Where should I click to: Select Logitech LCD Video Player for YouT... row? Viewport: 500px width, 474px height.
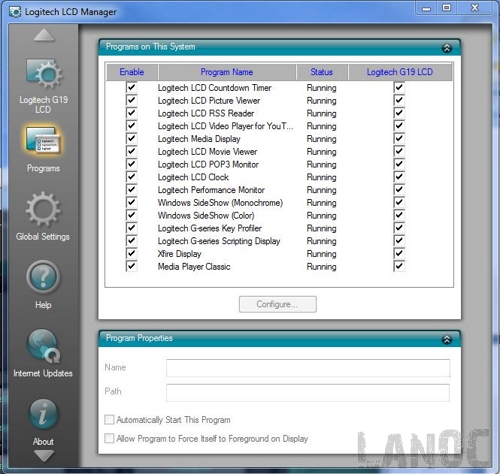tap(279, 126)
